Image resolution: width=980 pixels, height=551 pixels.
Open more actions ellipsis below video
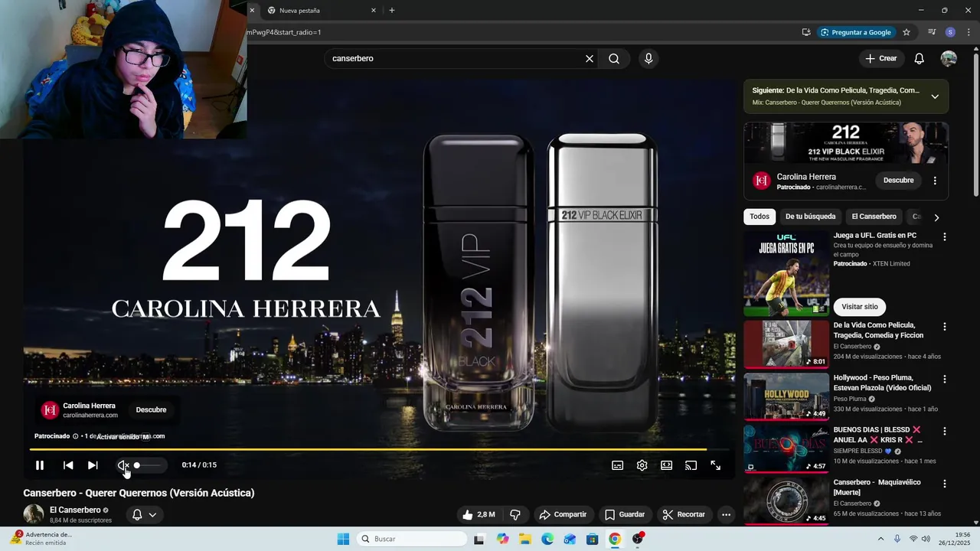pos(726,514)
